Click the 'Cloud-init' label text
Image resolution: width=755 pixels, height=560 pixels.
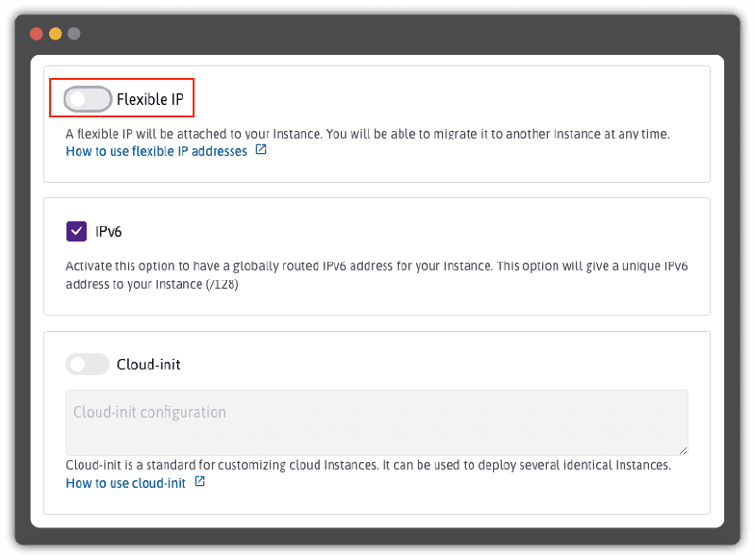click(148, 364)
